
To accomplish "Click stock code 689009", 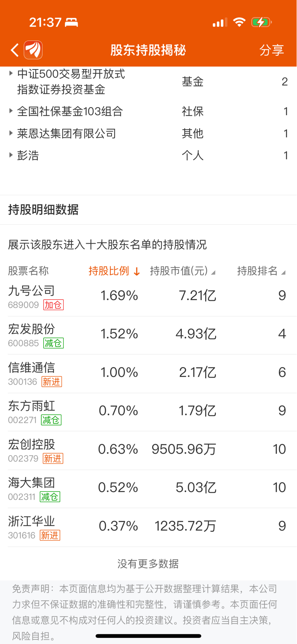I will click(x=24, y=305).
